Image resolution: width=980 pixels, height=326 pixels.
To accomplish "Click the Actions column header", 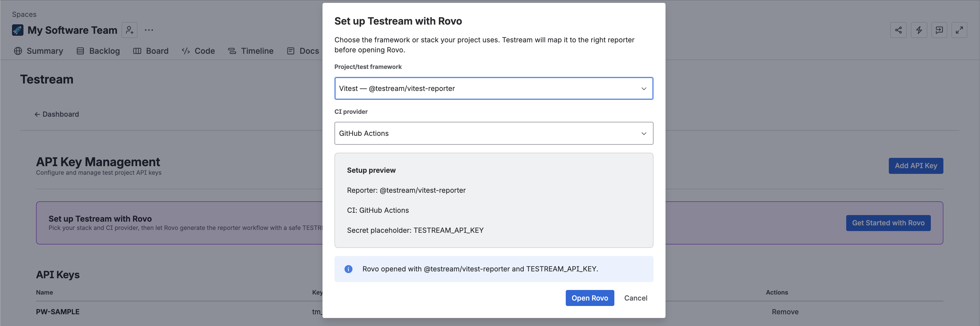I will click(776, 292).
